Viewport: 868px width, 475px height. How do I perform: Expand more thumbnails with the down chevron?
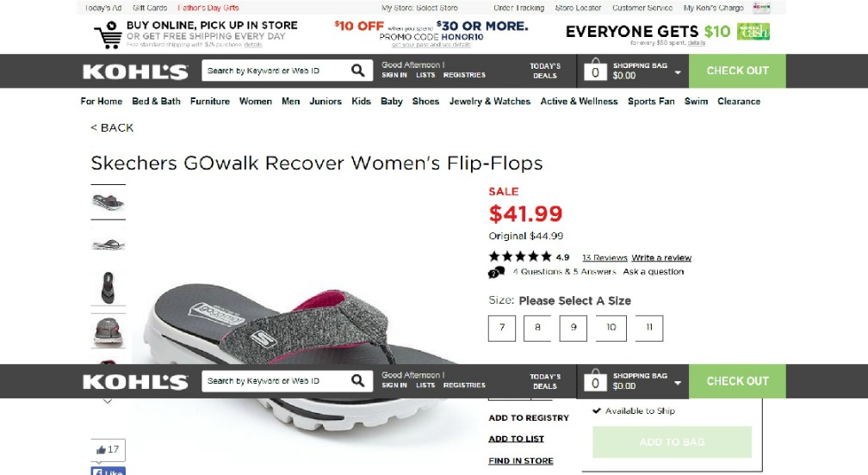(x=108, y=402)
